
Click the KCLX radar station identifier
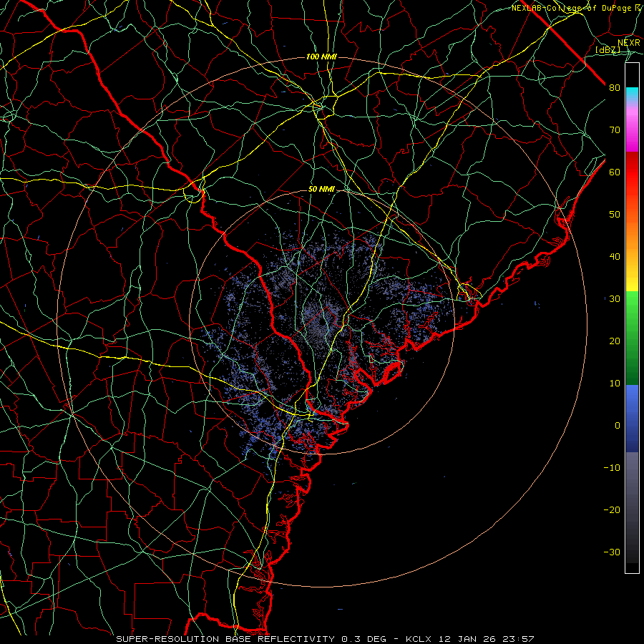pyautogui.click(x=419, y=639)
